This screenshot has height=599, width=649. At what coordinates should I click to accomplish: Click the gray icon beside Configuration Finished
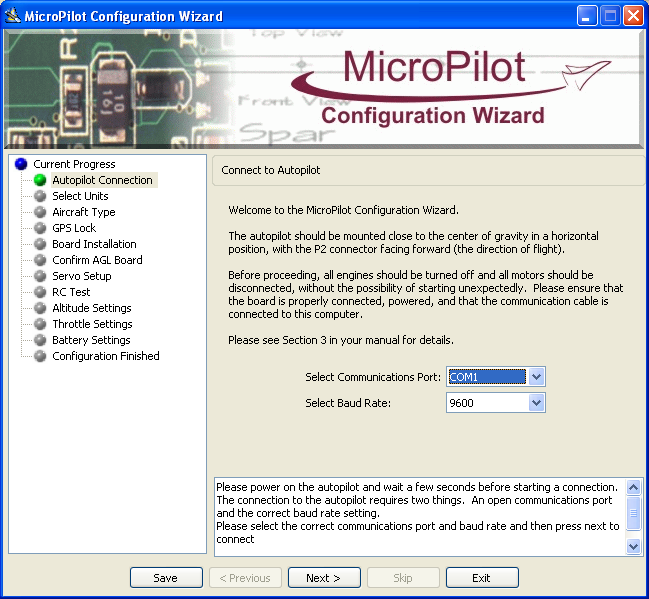pyautogui.click(x=40, y=356)
